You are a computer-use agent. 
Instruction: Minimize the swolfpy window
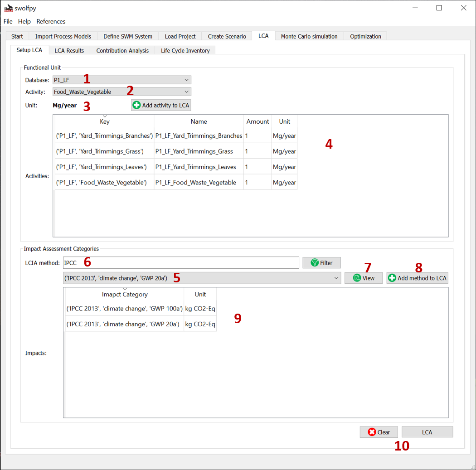(x=415, y=8)
